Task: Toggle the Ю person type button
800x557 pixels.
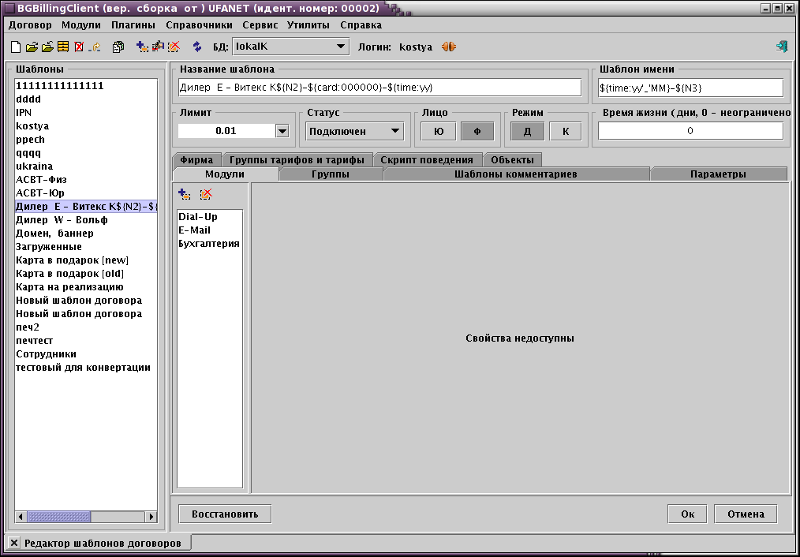Action: (x=438, y=131)
